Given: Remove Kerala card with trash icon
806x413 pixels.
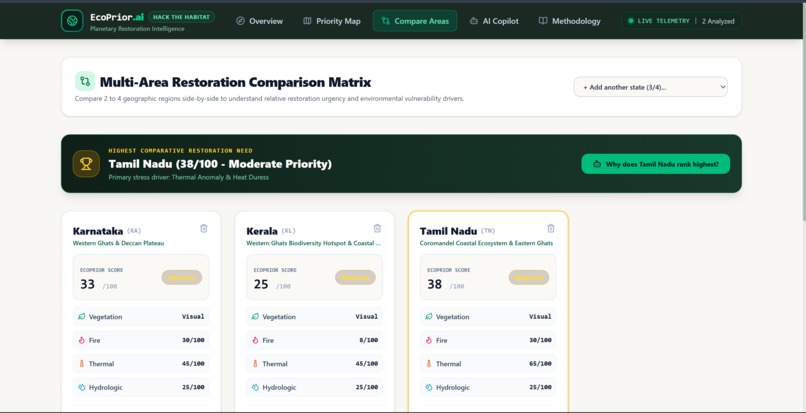Looking at the screenshot, I should point(377,228).
